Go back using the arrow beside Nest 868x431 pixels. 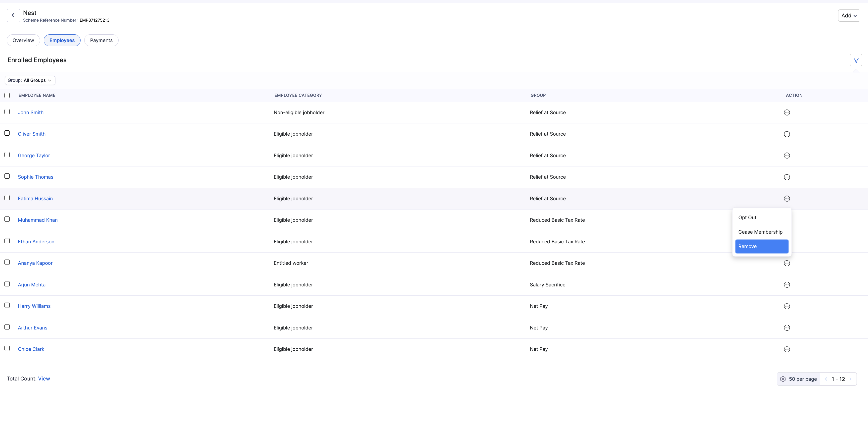[x=13, y=15]
